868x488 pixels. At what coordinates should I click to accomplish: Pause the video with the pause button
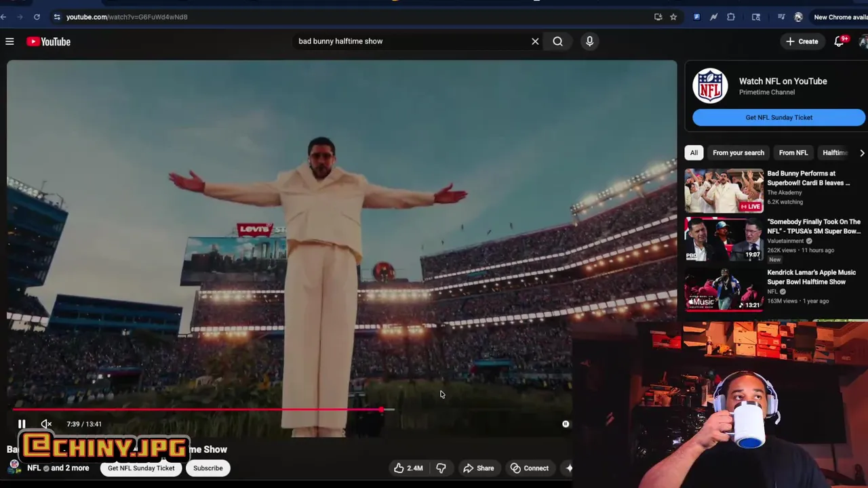tap(22, 424)
